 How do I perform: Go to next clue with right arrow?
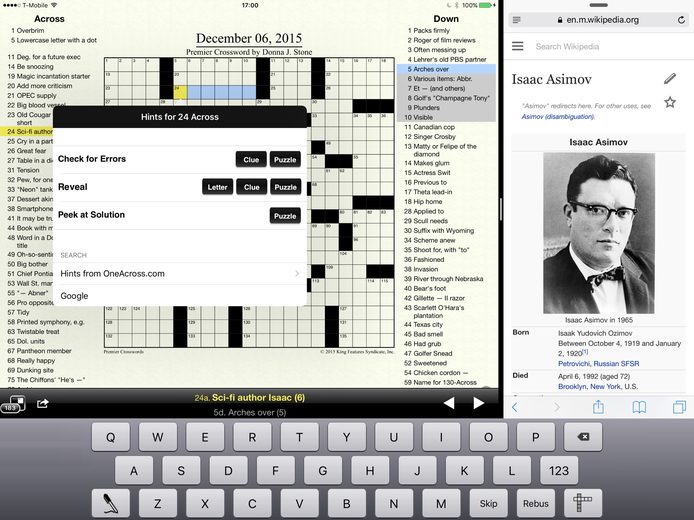[x=478, y=403]
